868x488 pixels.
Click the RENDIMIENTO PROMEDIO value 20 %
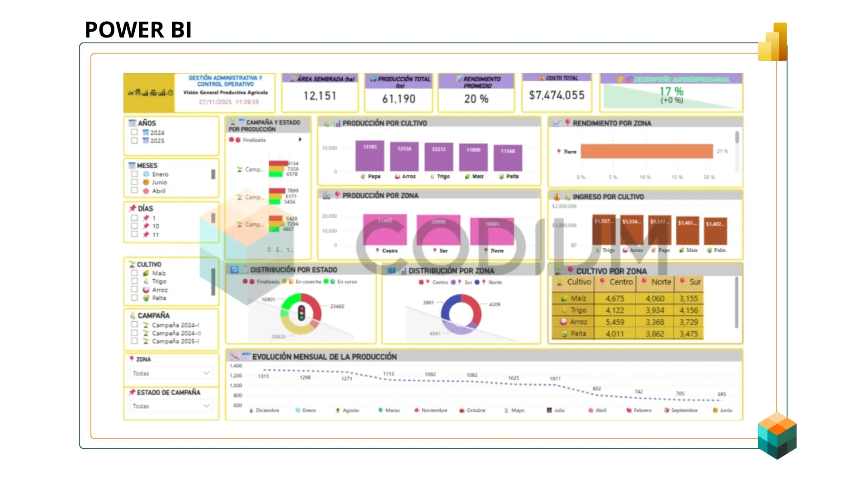pyautogui.click(x=476, y=99)
